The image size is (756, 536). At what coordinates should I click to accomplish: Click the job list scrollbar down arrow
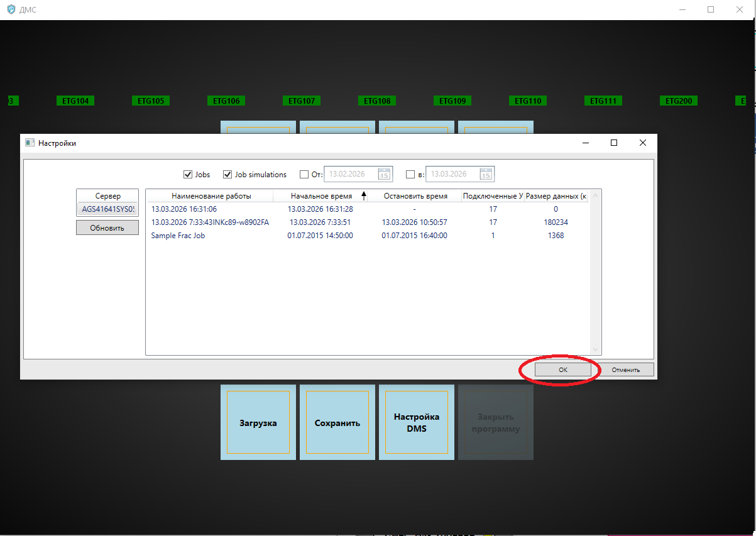click(x=596, y=349)
